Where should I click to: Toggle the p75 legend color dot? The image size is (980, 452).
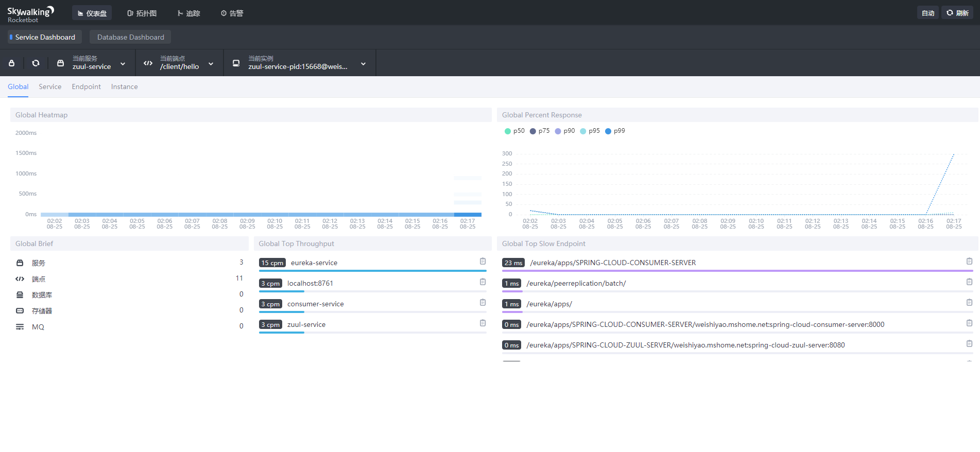[x=533, y=131]
